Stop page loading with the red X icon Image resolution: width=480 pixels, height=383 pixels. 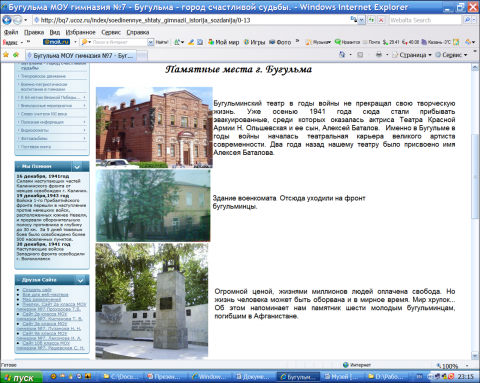pyautogui.click(x=381, y=20)
